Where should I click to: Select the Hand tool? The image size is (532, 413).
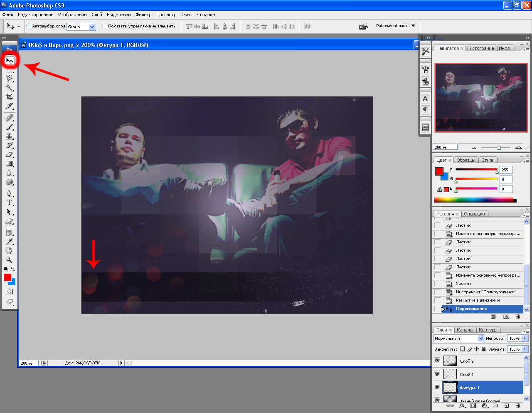(x=9, y=250)
